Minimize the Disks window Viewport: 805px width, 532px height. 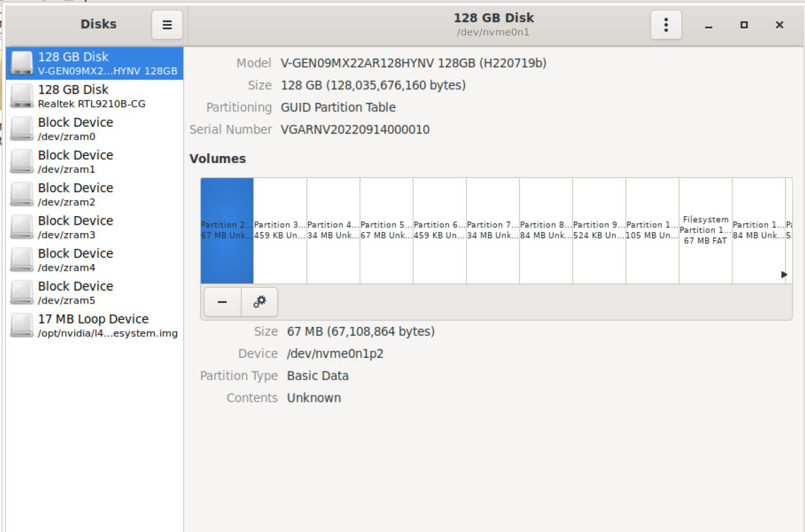709,25
